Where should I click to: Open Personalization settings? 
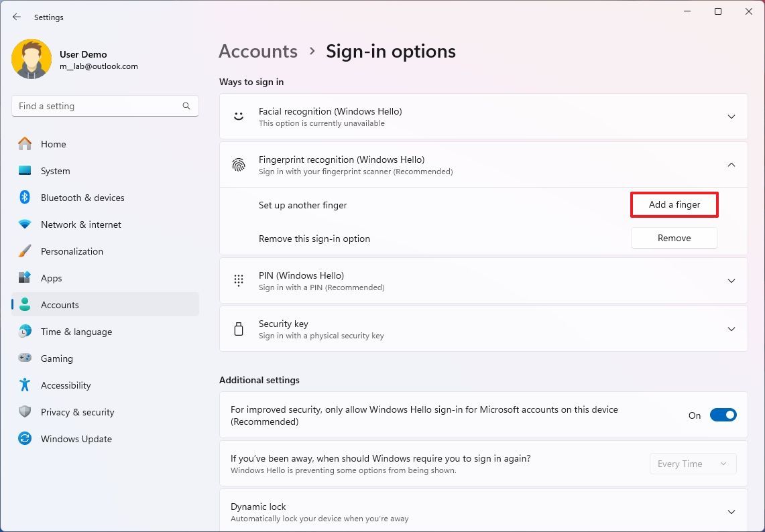(72, 251)
